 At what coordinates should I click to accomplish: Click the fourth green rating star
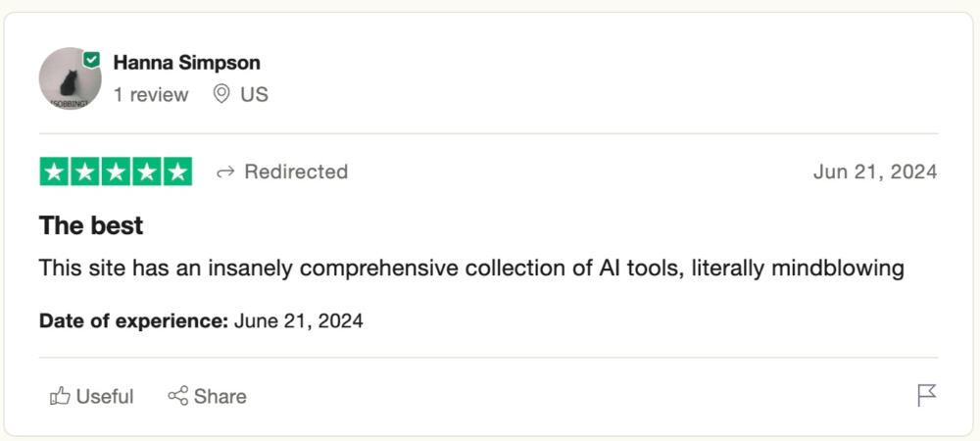tap(147, 172)
